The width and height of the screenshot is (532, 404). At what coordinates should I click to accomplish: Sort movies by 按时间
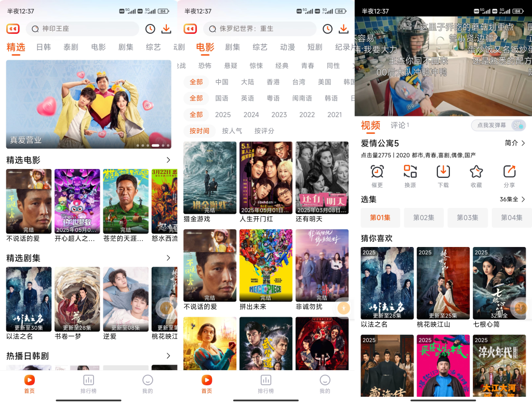tap(199, 131)
